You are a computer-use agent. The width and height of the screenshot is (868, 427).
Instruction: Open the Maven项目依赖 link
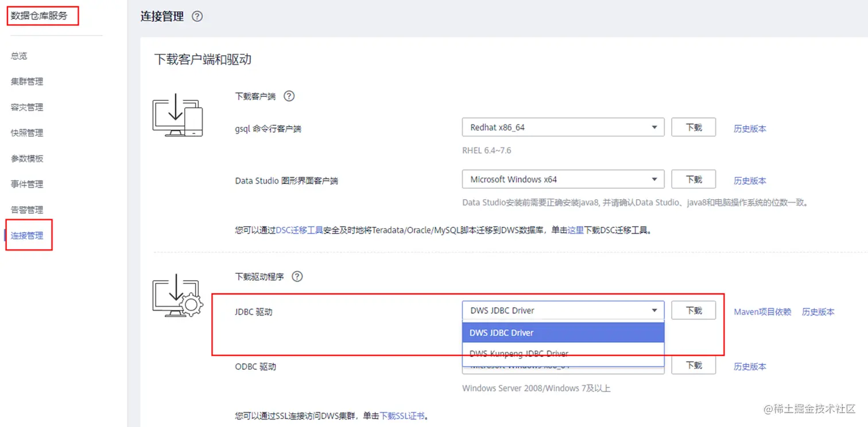point(762,312)
